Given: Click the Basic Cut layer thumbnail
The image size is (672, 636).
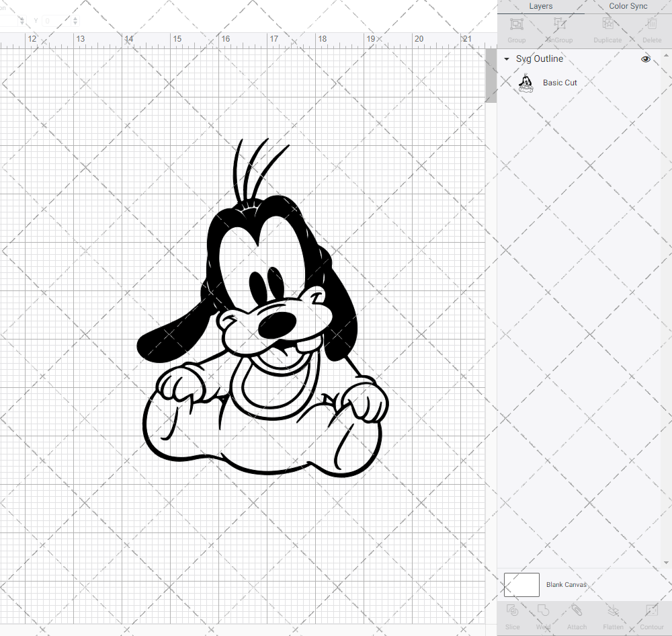Looking at the screenshot, I should pyautogui.click(x=526, y=83).
